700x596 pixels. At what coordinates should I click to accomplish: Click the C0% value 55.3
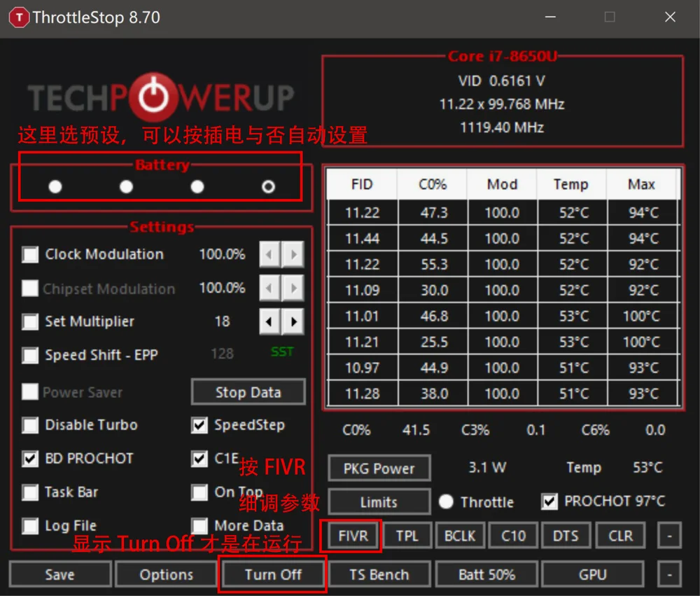[434, 265]
